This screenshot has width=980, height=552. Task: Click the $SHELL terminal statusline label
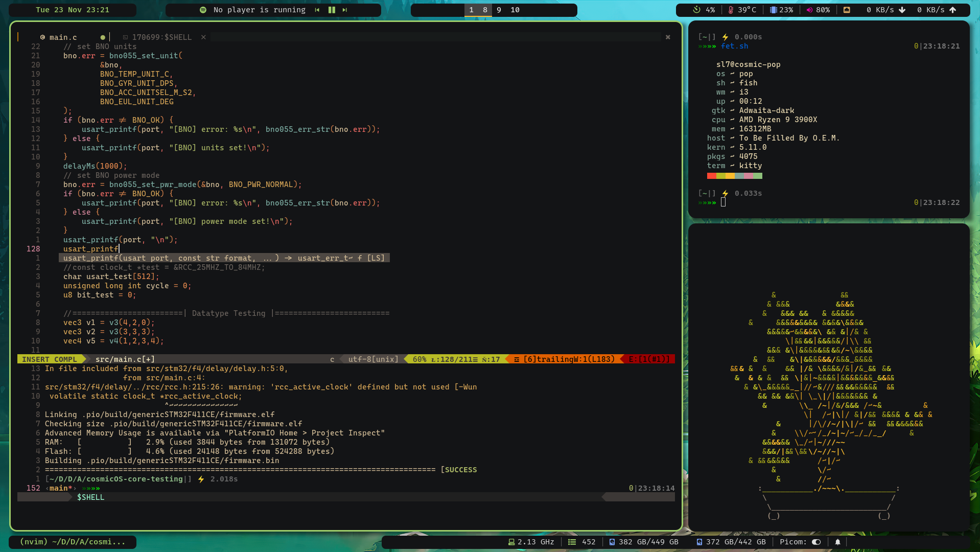point(90,497)
